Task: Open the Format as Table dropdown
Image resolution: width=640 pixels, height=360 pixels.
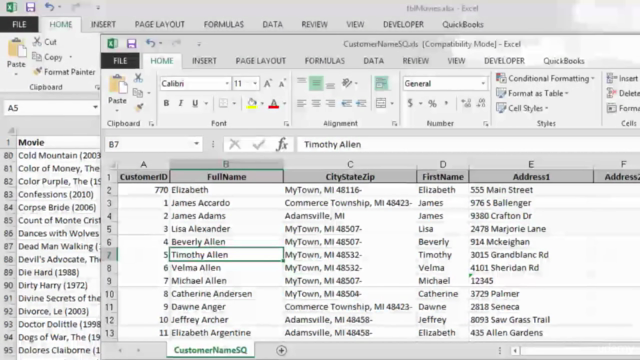Action: 532,93
